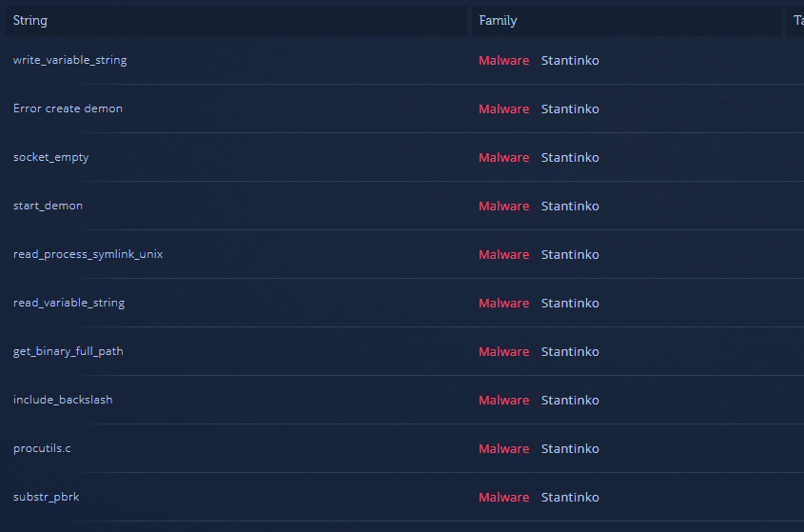This screenshot has width=804, height=532.
Task: Select the write_variable_string string entry
Action: pos(69,60)
